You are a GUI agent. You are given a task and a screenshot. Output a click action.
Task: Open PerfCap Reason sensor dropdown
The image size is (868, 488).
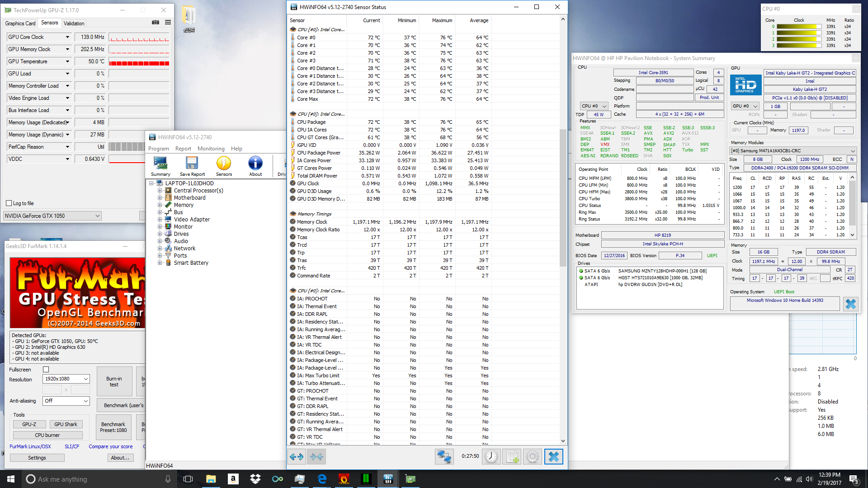click(x=67, y=147)
